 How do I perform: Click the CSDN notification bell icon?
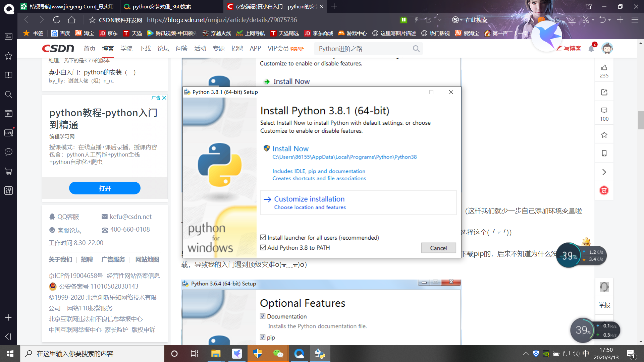[591, 49]
